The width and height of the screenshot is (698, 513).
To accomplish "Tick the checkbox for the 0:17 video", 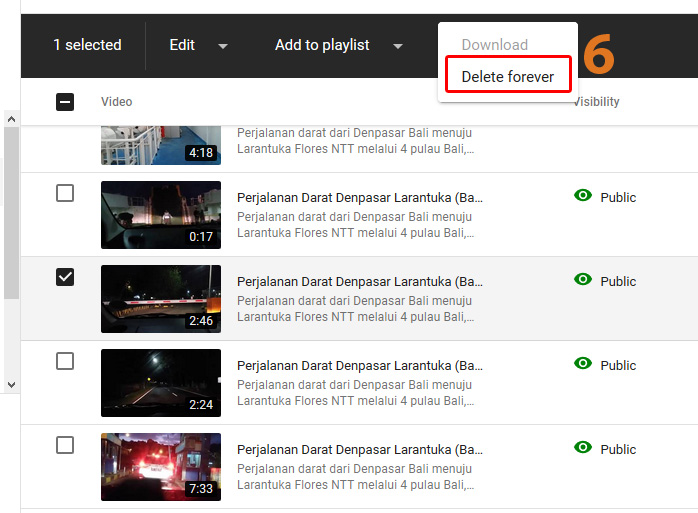I will (x=65, y=193).
